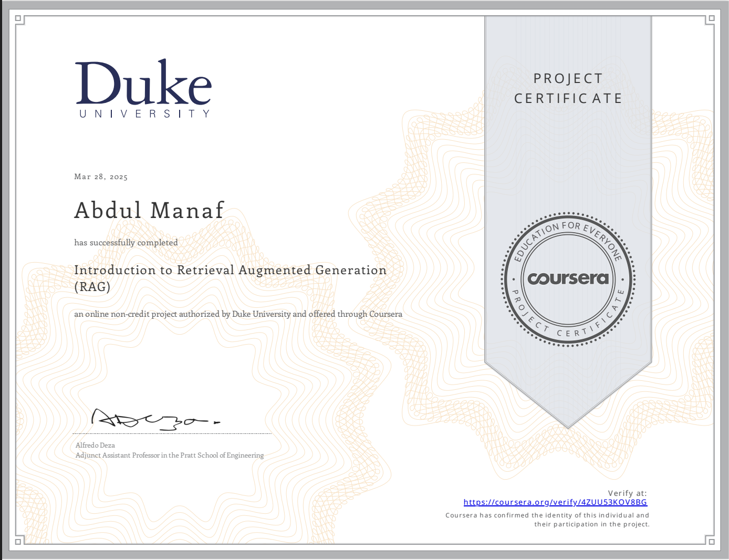The height and width of the screenshot is (560, 729).
Task: Click the text 'has successfully completed'
Action: (x=126, y=242)
